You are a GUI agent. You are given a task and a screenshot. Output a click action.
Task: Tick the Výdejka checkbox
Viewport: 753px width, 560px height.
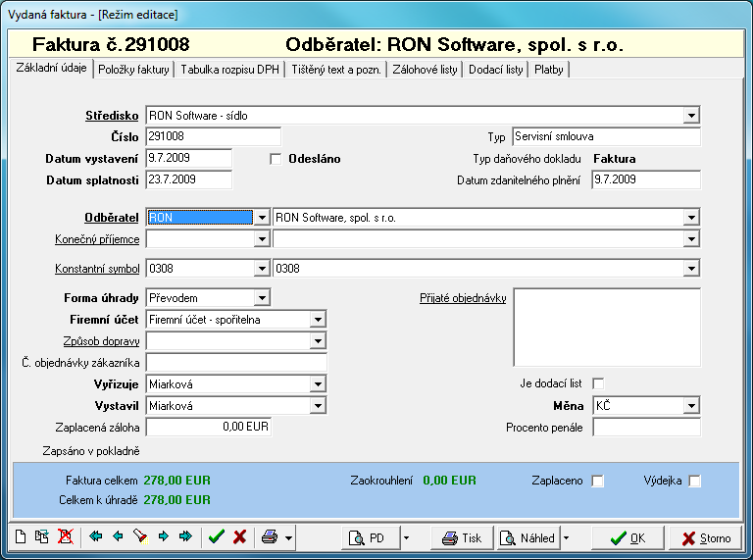pos(694,481)
